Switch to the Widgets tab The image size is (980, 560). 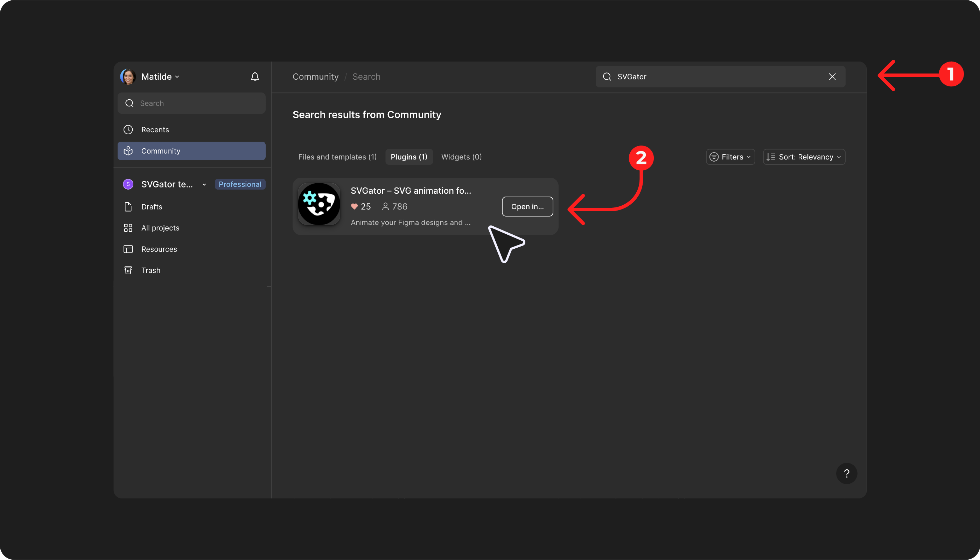tap(461, 157)
